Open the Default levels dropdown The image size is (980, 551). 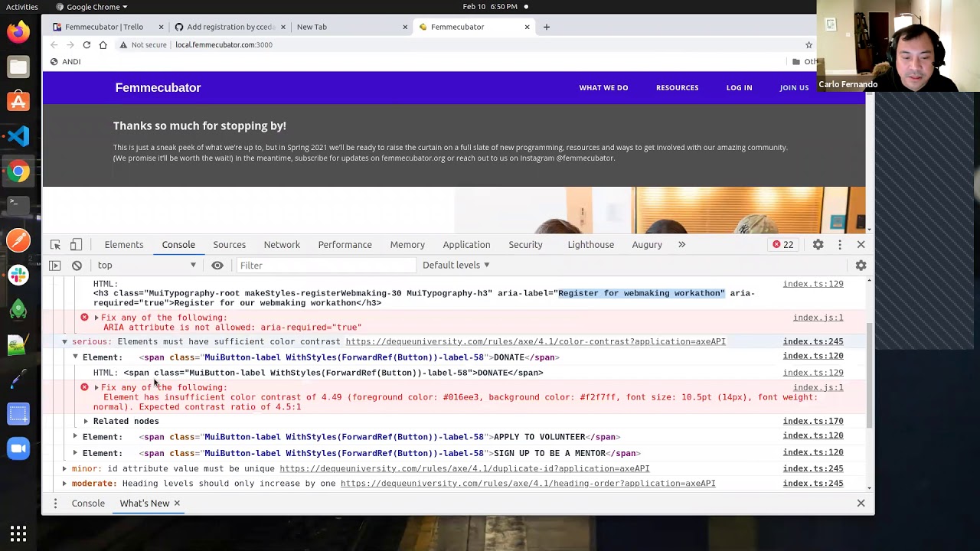coord(456,266)
